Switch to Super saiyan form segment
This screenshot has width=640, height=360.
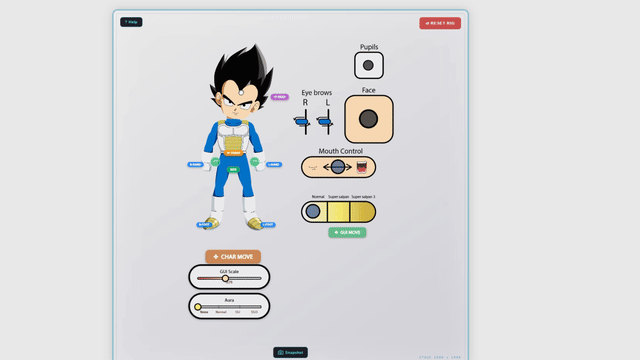coord(338,212)
